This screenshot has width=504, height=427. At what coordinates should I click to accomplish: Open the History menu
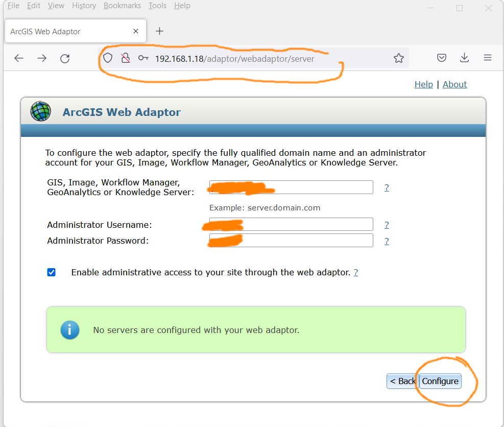(x=84, y=6)
